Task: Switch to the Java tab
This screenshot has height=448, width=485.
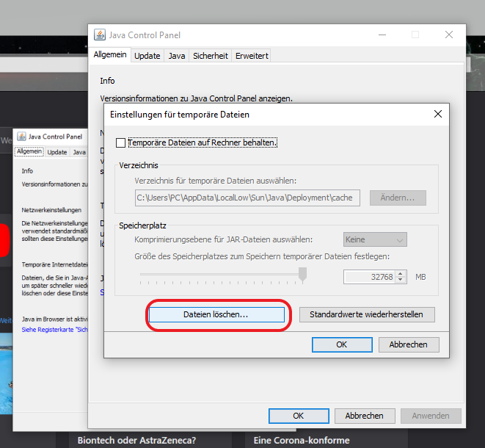Action: click(x=177, y=56)
